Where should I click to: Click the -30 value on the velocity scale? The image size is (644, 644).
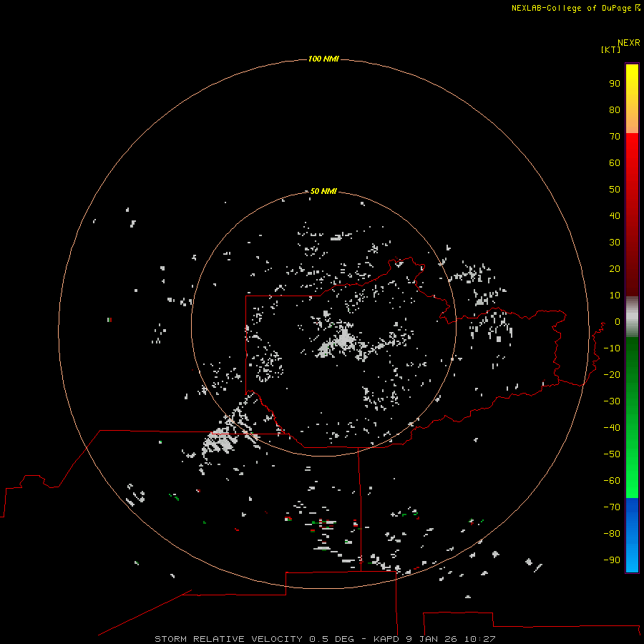tap(612, 401)
